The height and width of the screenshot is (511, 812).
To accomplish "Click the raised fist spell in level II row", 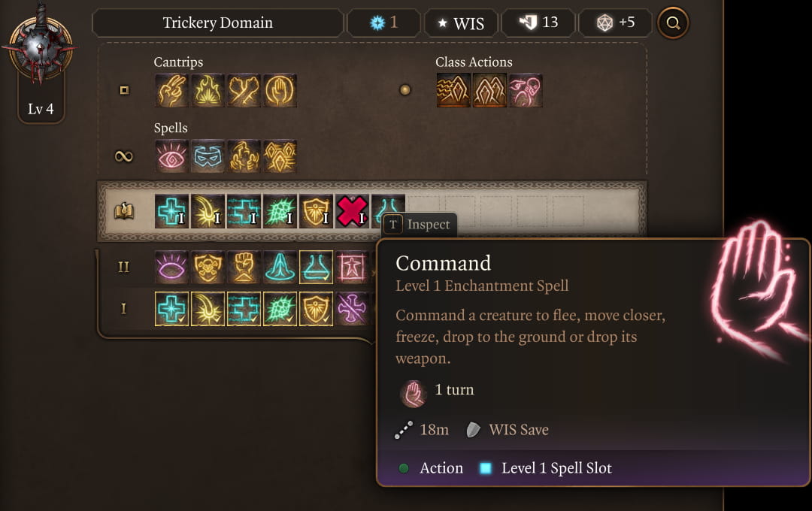I will (244, 267).
